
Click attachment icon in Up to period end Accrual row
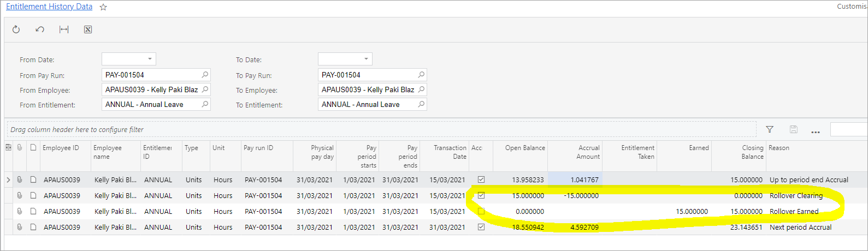click(x=20, y=180)
